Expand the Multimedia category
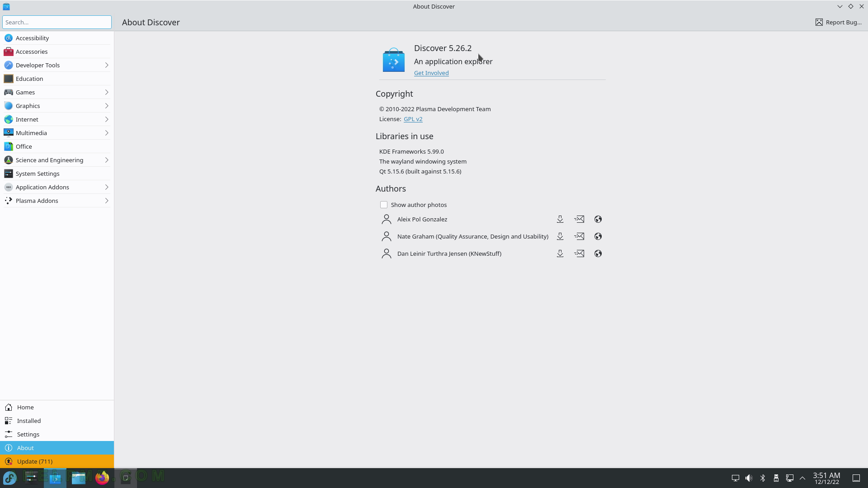868x488 pixels. click(x=107, y=133)
